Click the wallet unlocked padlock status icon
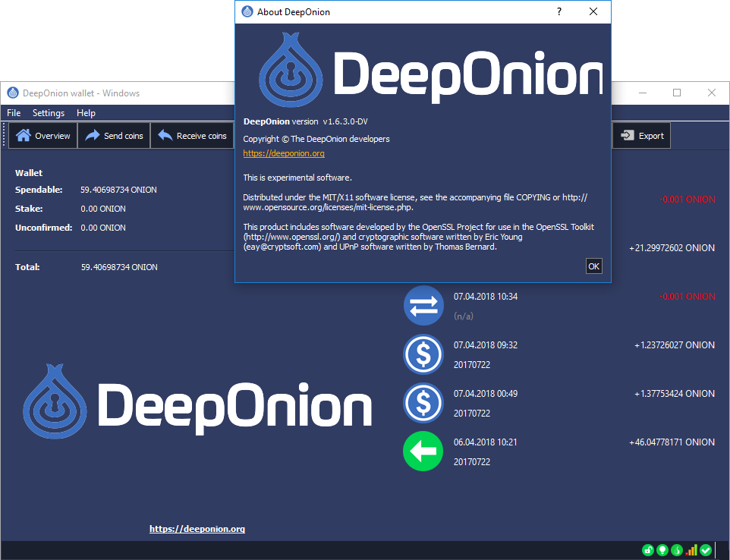This screenshot has height=560, width=730. (647, 550)
